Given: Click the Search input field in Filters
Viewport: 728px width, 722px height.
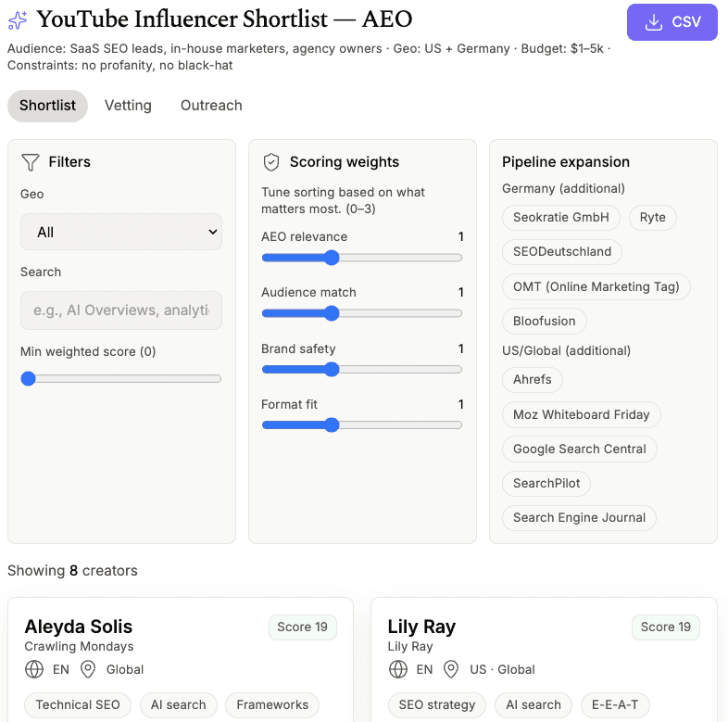Looking at the screenshot, I should (x=121, y=310).
